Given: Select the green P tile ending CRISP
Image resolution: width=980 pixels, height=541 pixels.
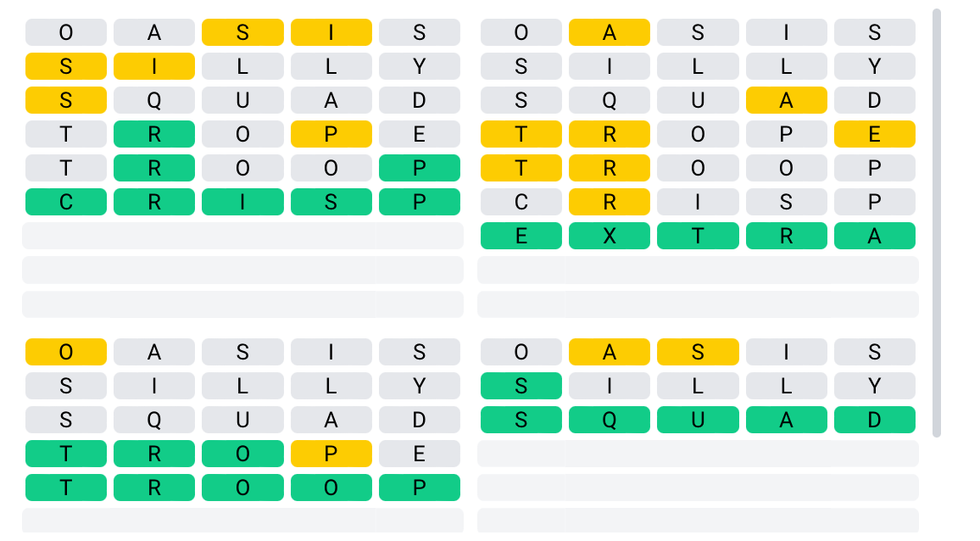Looking at the screenshot, I should click(x=419, y=202).
